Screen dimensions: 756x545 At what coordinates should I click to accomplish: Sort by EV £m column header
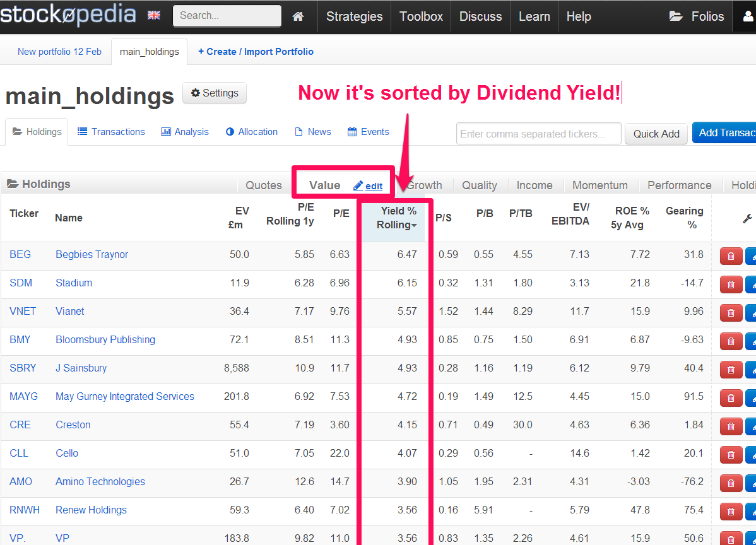point(239,218)
